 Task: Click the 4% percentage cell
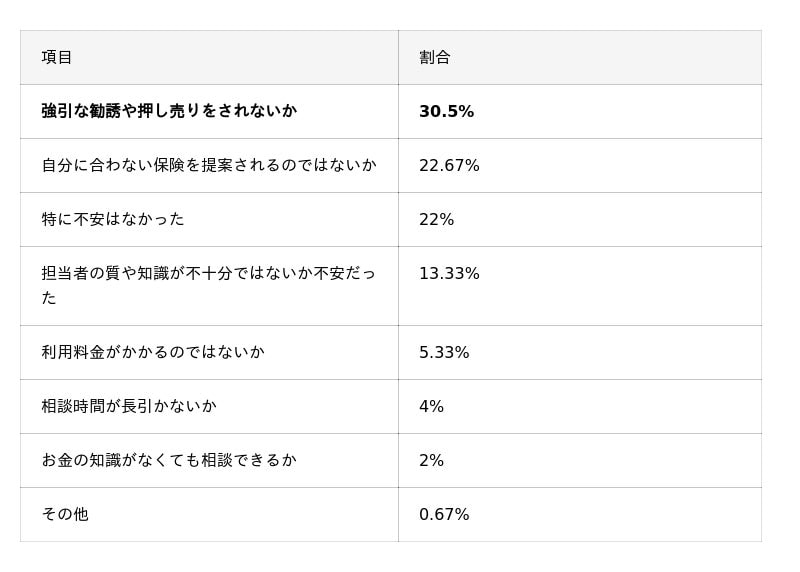click(431, 406)
